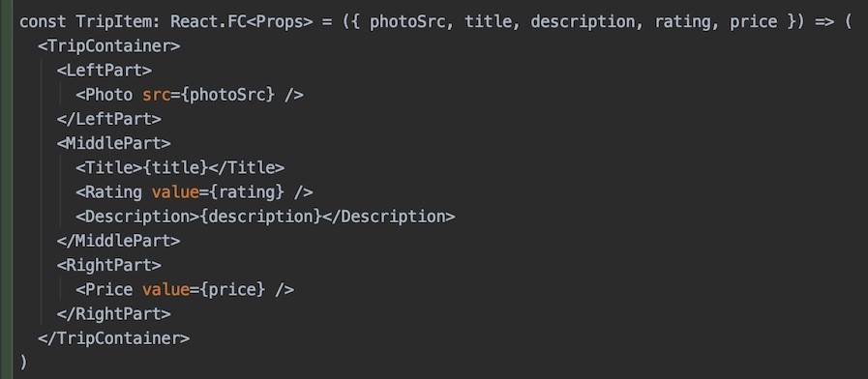Click the closing Description tag
Image resolution: width=868 pixels, height=379 pixels.
pos(389,217)
